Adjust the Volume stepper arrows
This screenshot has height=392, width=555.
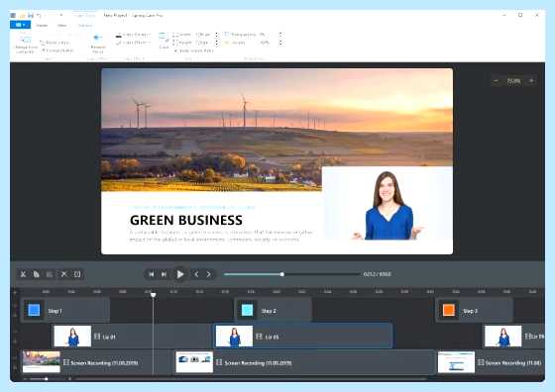280,43
